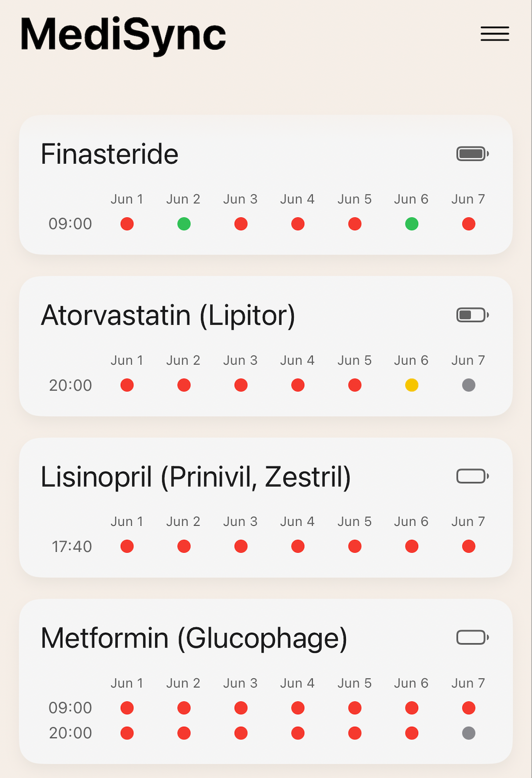The height and width of the screenshot is (778, 532).
Task: Open the Metformin (Glucophage) title
Action: pyautogui.click(x=194, y=638)
